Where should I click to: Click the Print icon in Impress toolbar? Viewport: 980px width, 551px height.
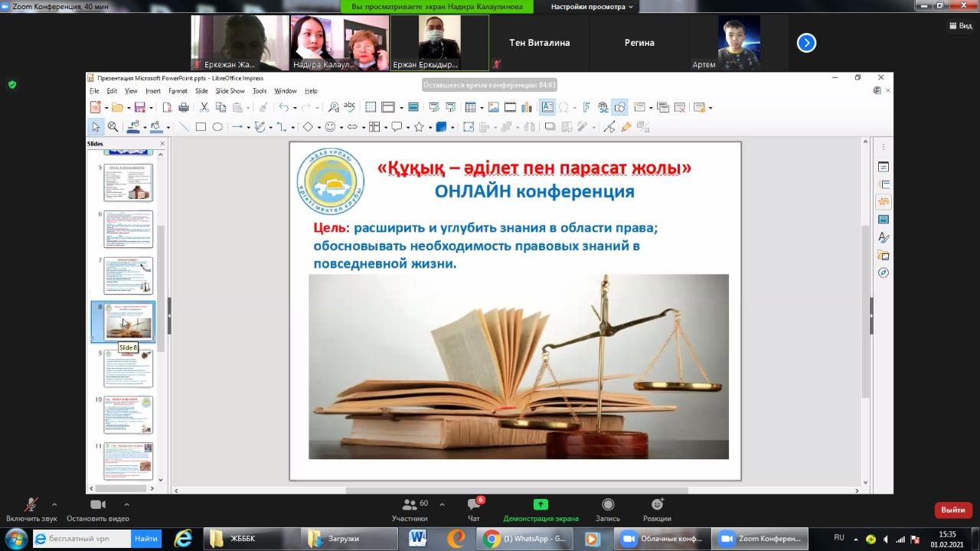[x=182, y=108]
